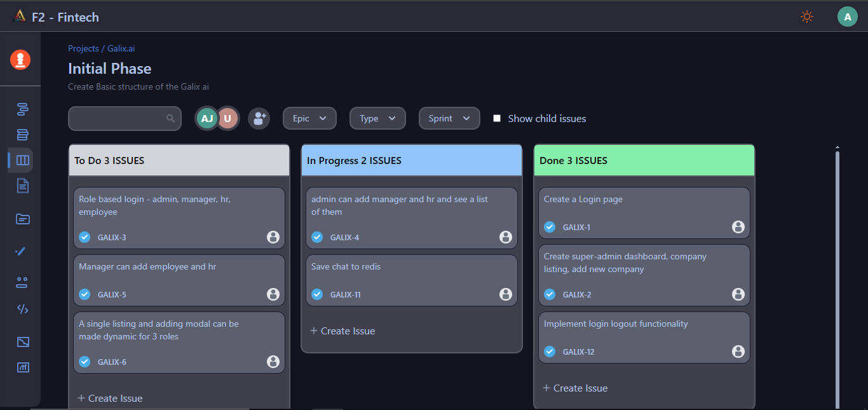868x410 pixels.
Task: Open the workflow/timeline icon in sidebar
Action: click(x=22, y=109)
